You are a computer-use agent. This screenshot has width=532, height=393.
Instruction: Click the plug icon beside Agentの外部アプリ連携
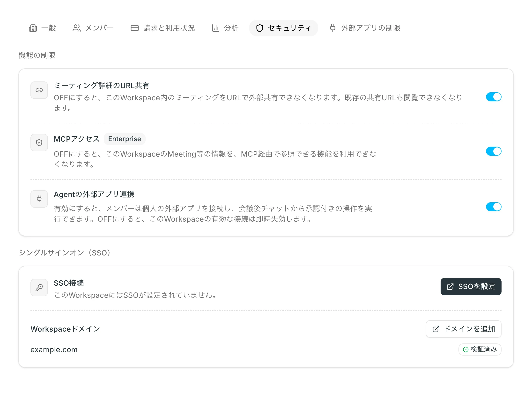39,199
